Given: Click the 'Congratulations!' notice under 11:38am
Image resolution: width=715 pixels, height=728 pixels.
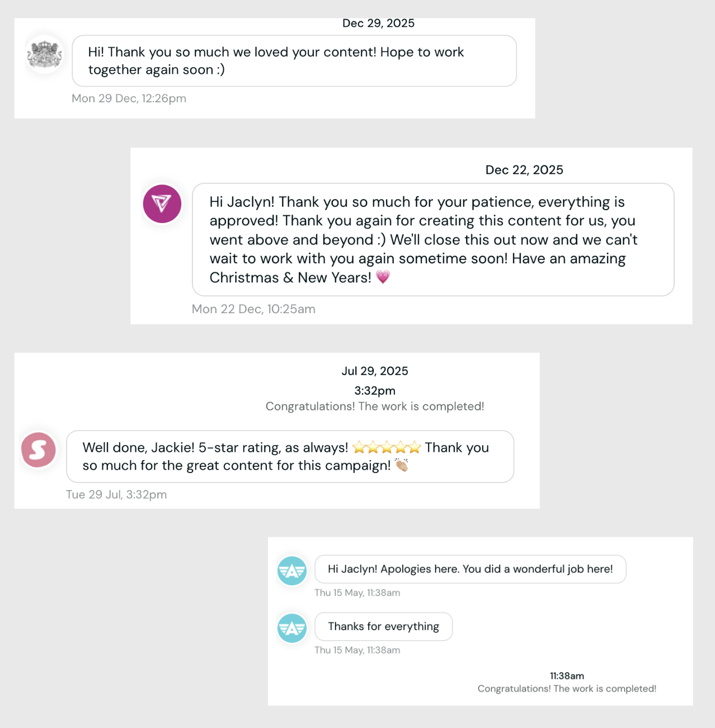Looking at the screenshot, I should tap(567, 689).
